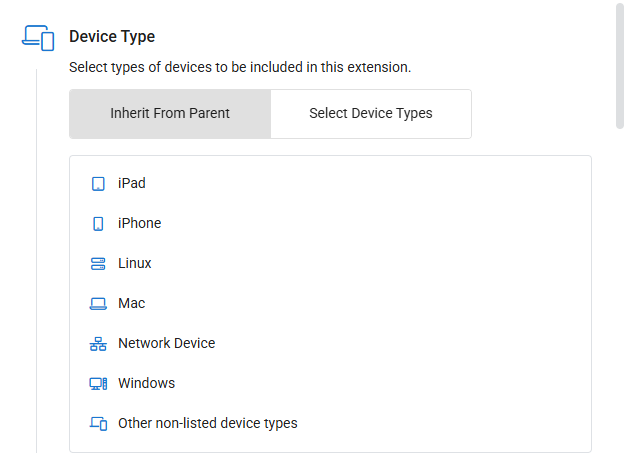Click the Device Type header icon
The height and width of the screenshot is (461, 628).
38,38
